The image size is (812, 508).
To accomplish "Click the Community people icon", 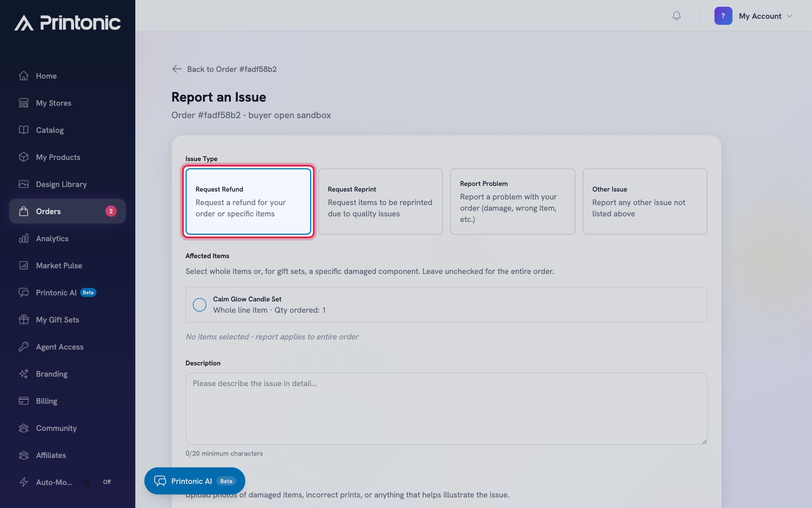I will click(24, 428).
